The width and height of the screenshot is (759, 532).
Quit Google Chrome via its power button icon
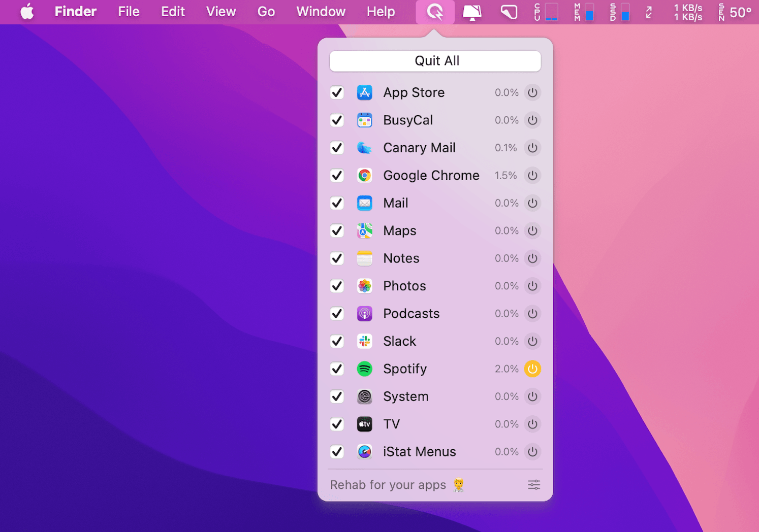[532, 175]
